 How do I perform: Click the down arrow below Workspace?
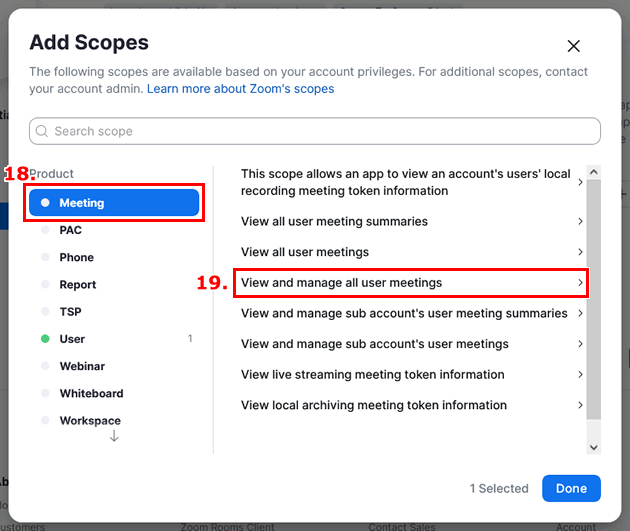click(x=114, y=436)
